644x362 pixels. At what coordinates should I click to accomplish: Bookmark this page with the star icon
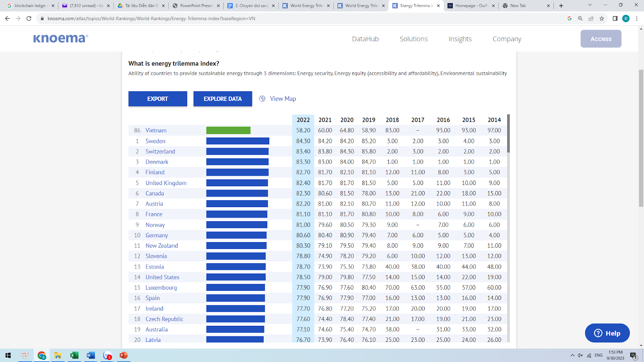click(602, 19)
